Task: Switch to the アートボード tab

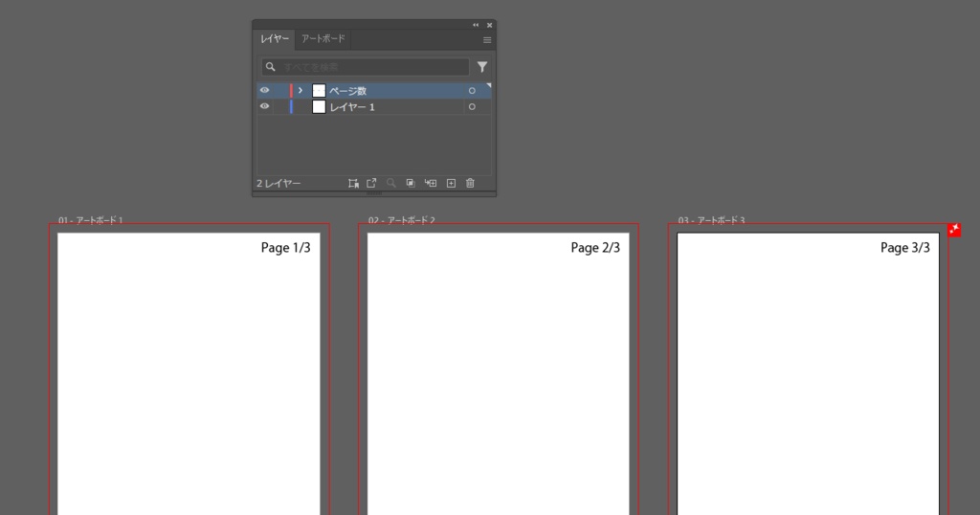Action: (323, 38)
